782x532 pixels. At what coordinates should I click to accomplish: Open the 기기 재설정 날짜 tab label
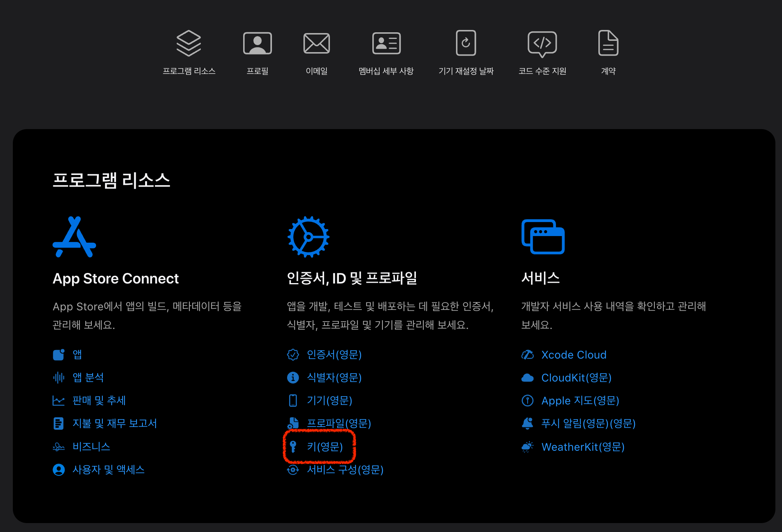[x=466, y=71]
